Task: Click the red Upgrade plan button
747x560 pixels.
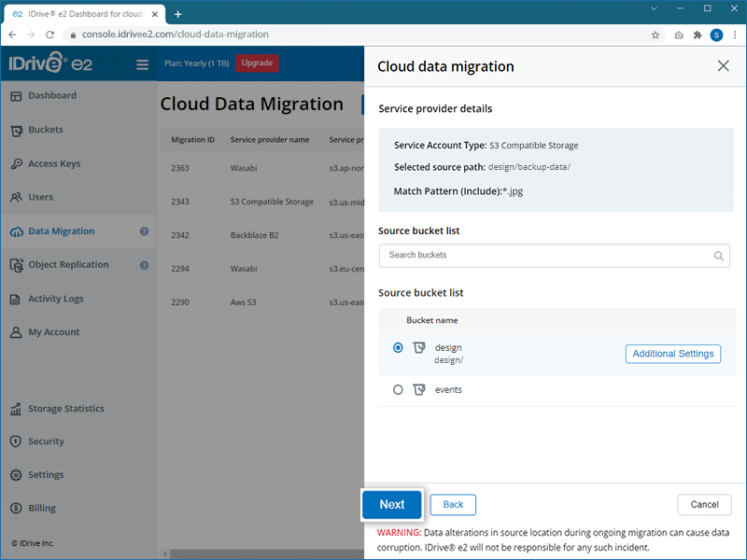Action: (257, 63)
